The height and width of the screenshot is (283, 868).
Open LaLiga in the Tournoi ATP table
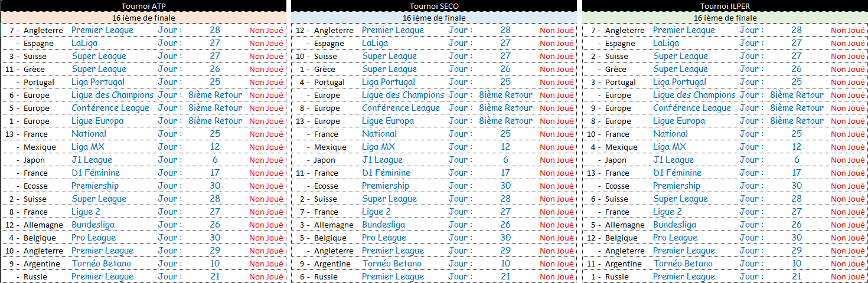(x=84, y=43)
